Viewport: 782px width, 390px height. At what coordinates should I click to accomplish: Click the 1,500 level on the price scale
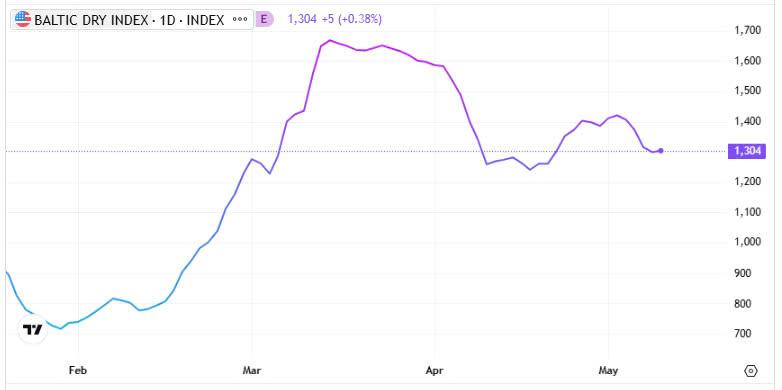[747, 91]
